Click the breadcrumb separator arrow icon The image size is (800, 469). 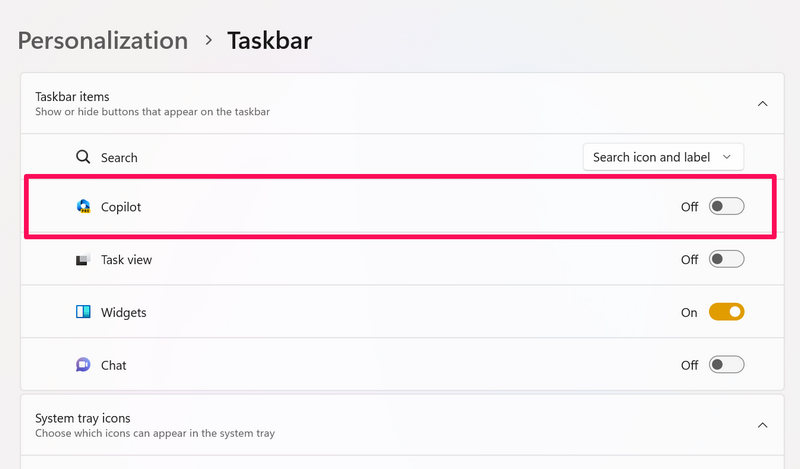[x=208, y=41]
